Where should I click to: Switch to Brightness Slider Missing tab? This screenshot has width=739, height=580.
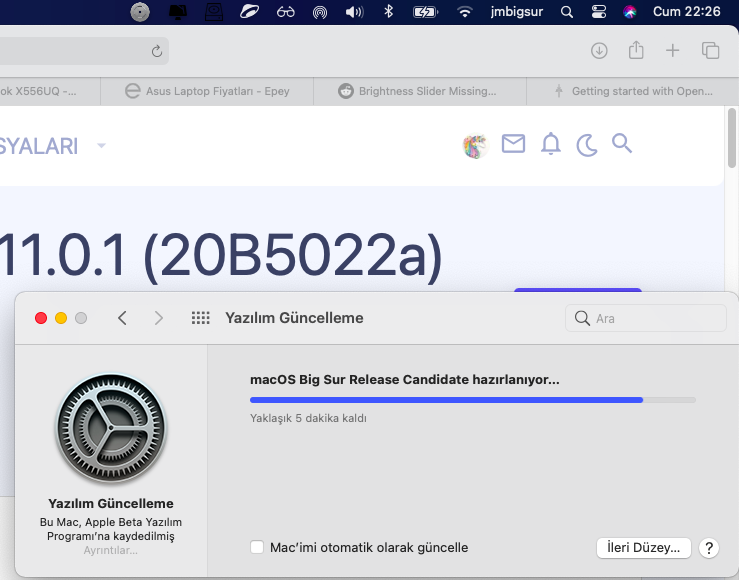coord(418,91)
